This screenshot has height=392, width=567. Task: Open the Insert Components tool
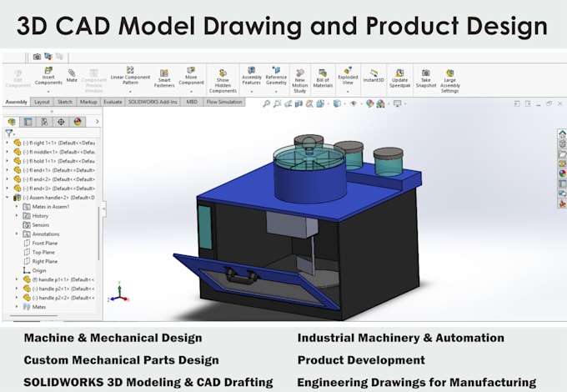(x=48, y=76)
